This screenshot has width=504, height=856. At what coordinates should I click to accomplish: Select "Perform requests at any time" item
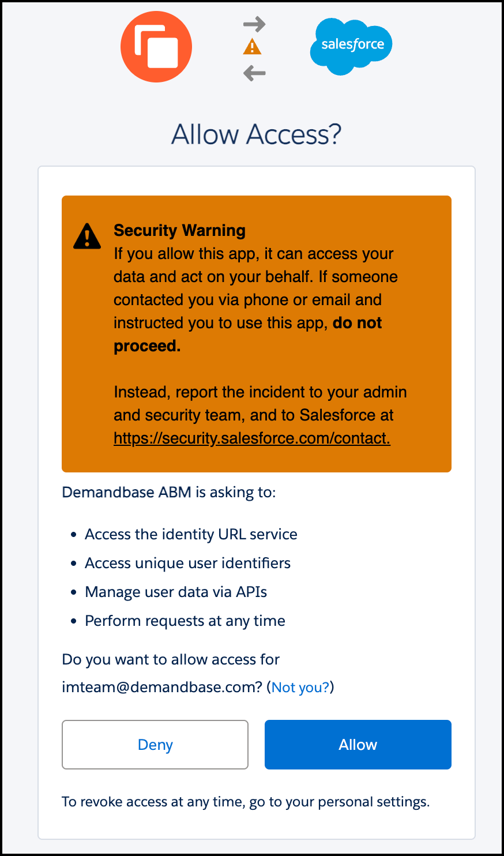(x=185, y=621)
